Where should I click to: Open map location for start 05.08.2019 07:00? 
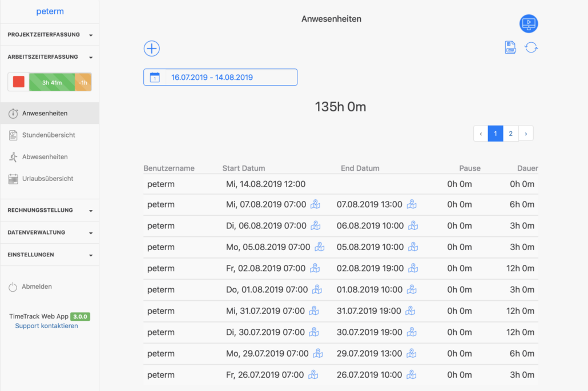[320, 247]
